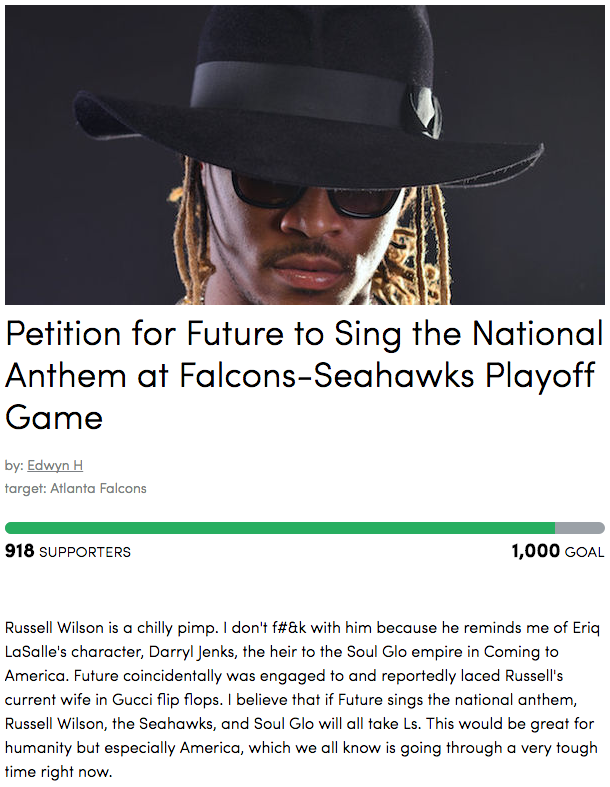
Task: Click the word "target:" under the author
Action: pos(25,488)
